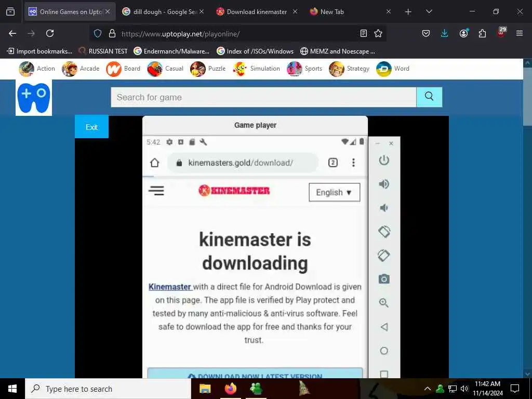Image resolution: width=532 pixels, height=399 pixels.
Task: Follow the Kinemaster hyperlink in paragraph
Action: click(170, 287)
